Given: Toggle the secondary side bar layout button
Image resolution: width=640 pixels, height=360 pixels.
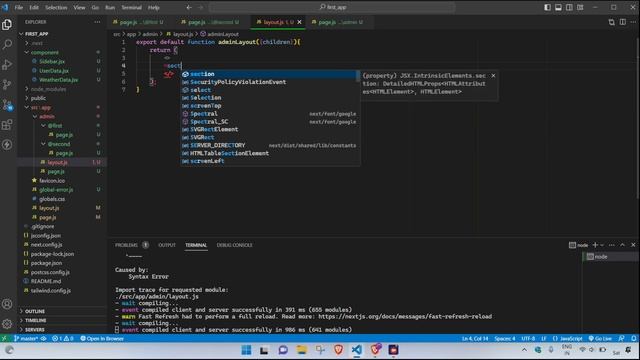Looking at the screenshot, I should point(569,7).
